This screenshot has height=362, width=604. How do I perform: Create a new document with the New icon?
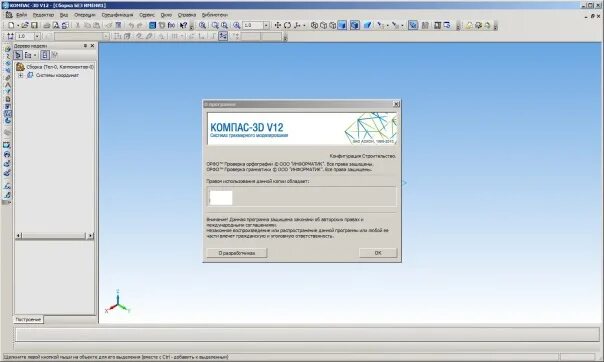click(x=11, y=25)
